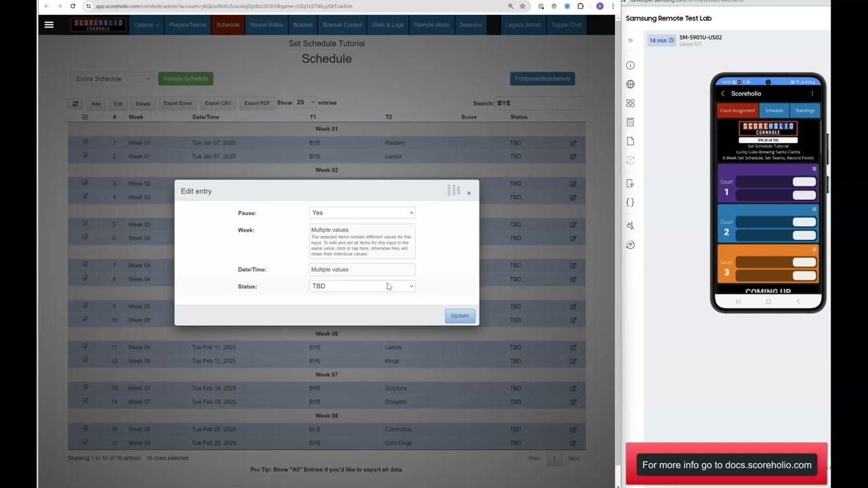Expand the Samsung sidebar chevron icon
The width and height of the screenshot is (868, 488).
click(630, 41)
